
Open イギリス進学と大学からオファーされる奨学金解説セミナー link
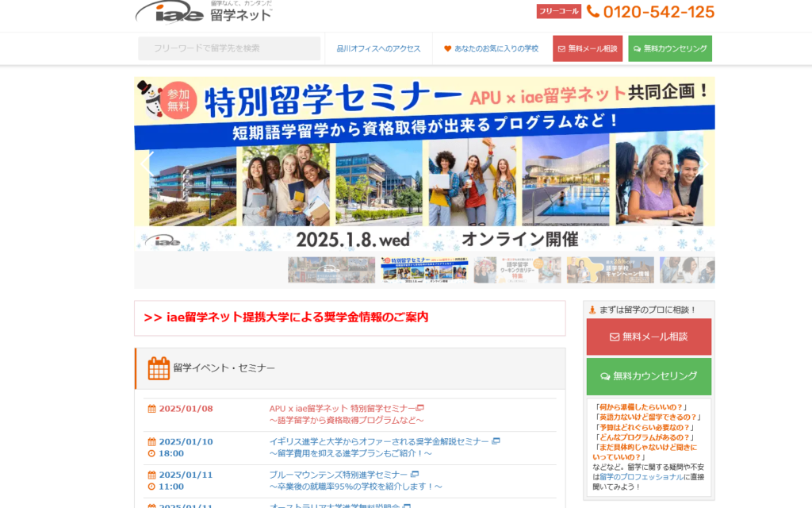(x=379, y=441)
